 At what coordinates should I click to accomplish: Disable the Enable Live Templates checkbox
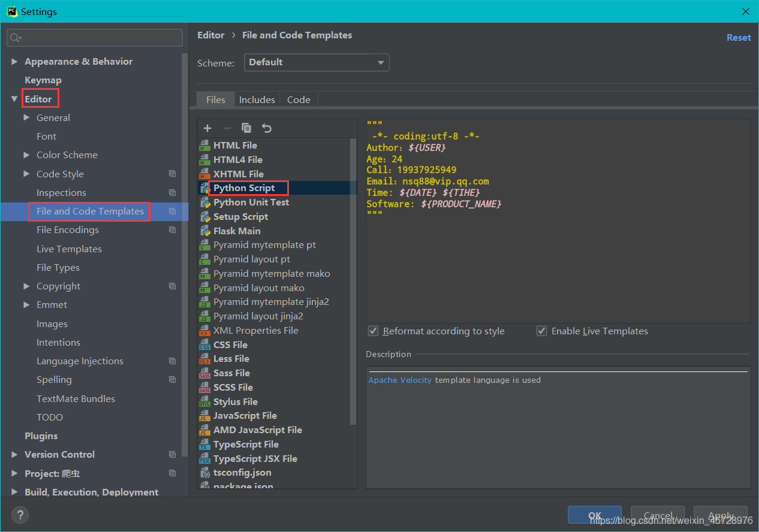pos(541,331)
